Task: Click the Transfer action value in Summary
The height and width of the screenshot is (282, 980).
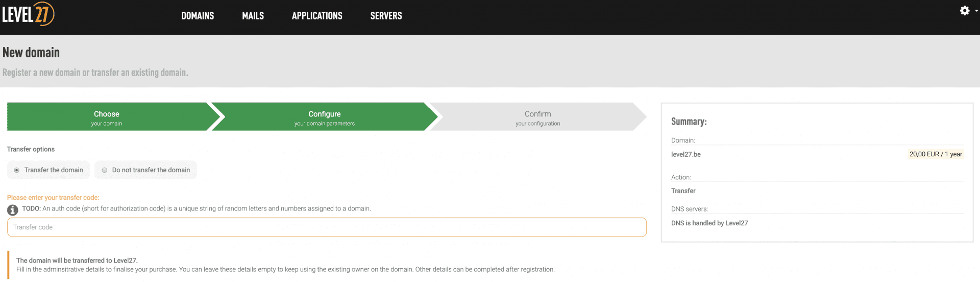Action: (683, 191)
